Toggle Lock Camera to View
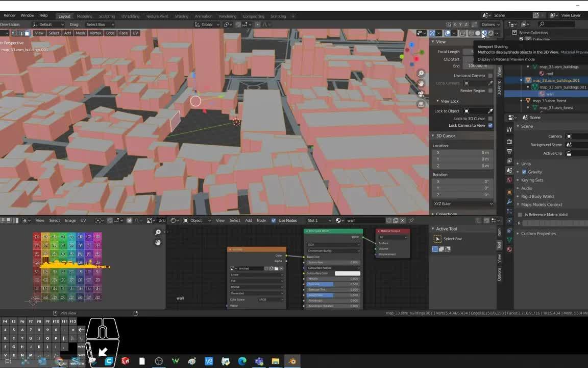 490,125
